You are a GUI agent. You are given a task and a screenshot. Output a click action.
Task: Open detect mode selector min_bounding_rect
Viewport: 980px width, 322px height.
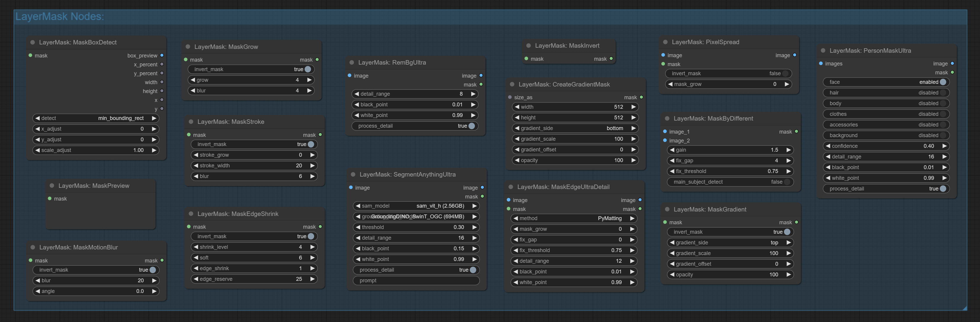(x=95, y=118)
